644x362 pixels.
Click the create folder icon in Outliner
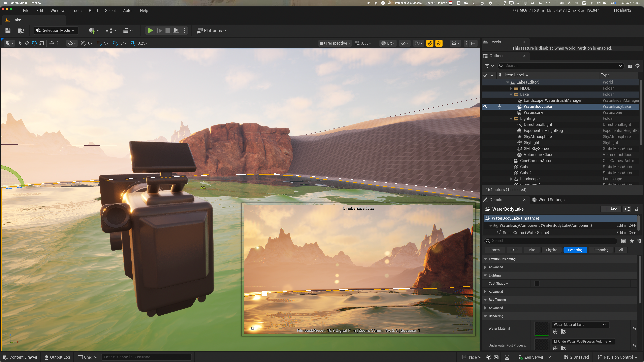tap(630, 66)
